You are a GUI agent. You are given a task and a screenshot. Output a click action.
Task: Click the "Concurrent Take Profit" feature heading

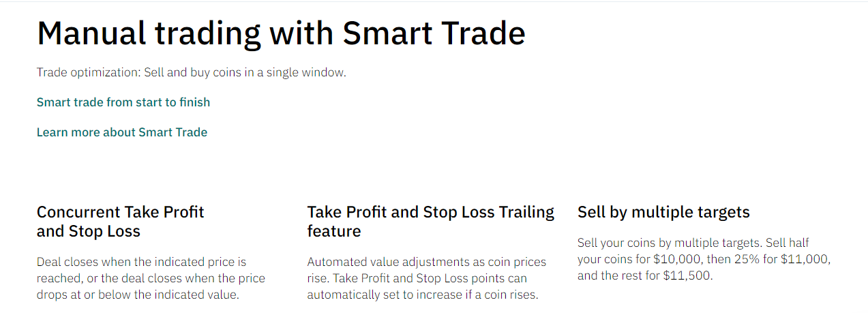point(121,222)
